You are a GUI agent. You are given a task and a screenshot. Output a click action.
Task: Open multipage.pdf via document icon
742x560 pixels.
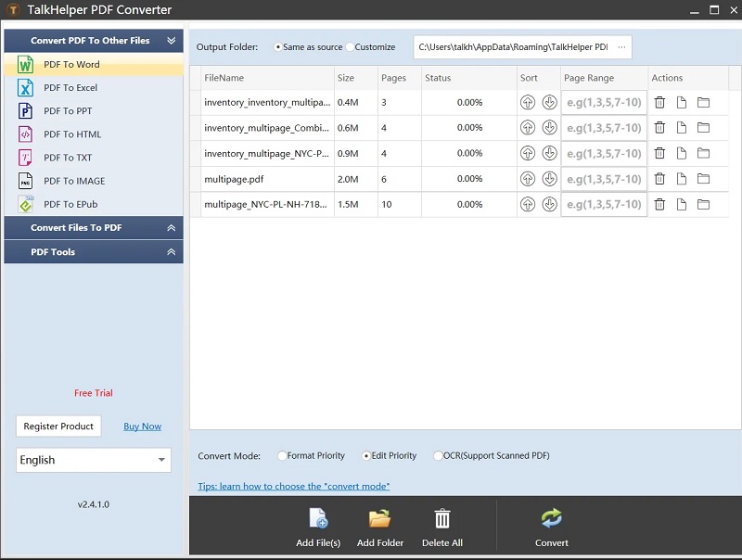pos(682,179)
